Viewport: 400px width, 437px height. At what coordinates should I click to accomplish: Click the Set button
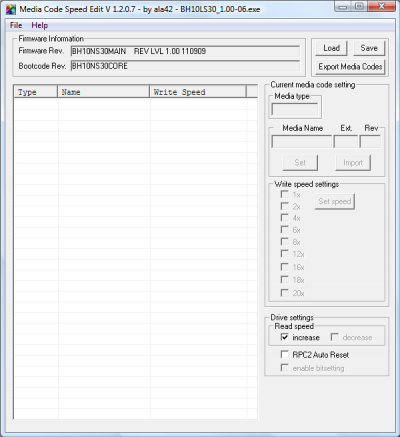point(300,163)
